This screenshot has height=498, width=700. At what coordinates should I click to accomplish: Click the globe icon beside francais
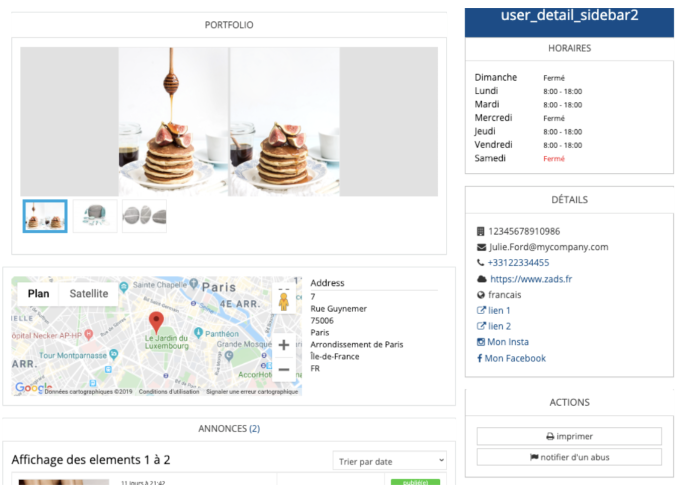click(481, 295)
